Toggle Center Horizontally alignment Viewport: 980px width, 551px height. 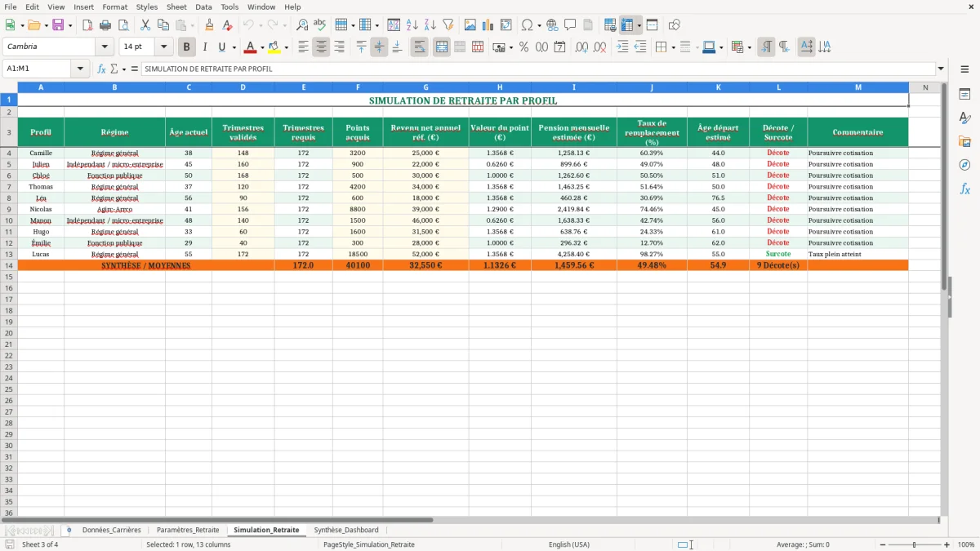tap(321, 47)
